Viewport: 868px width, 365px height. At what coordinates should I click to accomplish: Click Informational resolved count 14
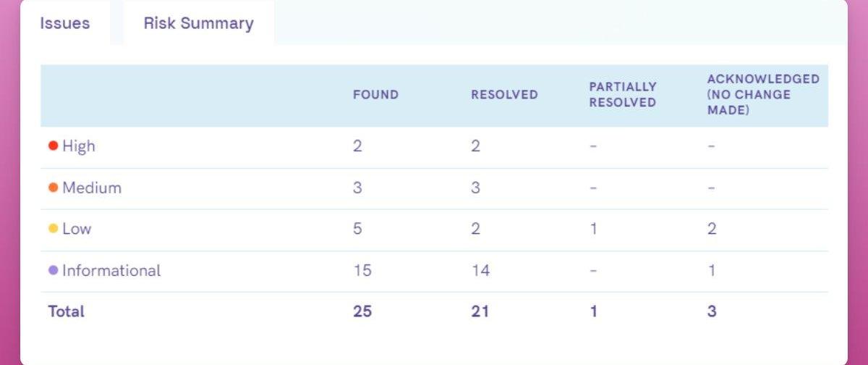(480, 270)
